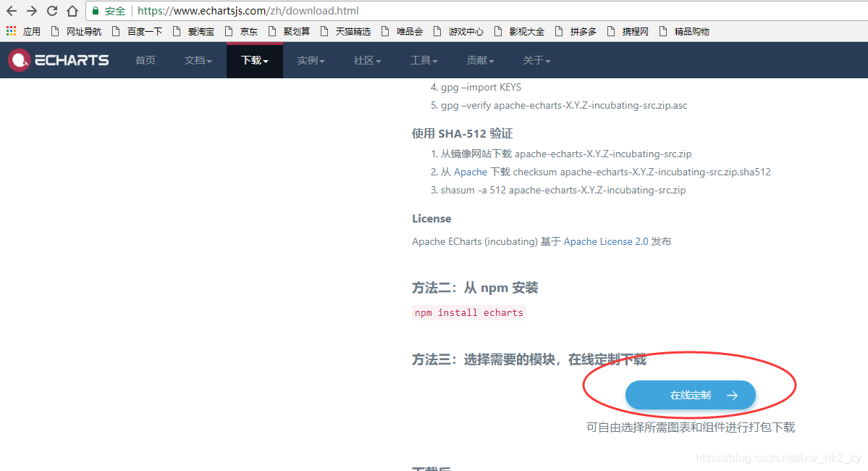Viewport: 868px width, 471px height.
Task: Click the 方法二:从 npm 安装 heading
Action: click(x=475, y=288)
